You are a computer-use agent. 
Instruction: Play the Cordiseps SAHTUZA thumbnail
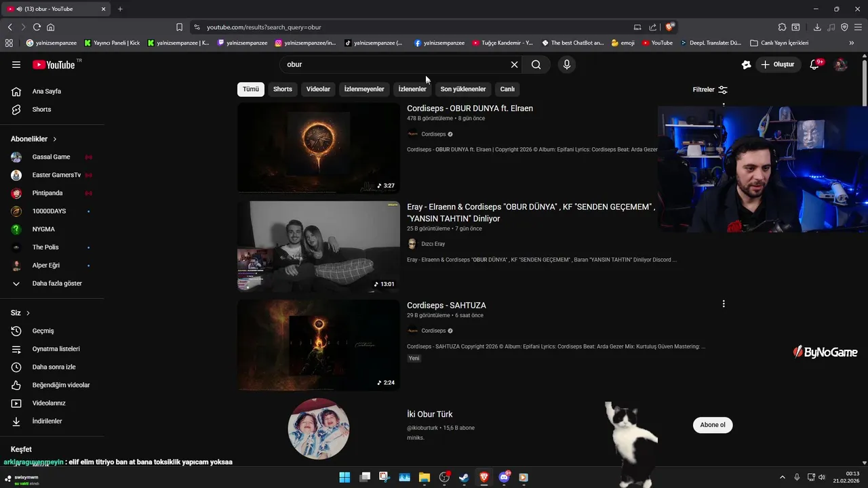tap(319, 345)
